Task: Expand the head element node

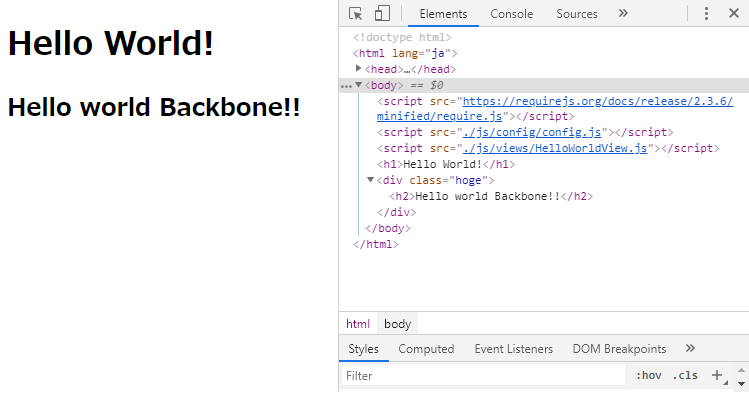Action: pyautogui.click(x=358, y=69)
